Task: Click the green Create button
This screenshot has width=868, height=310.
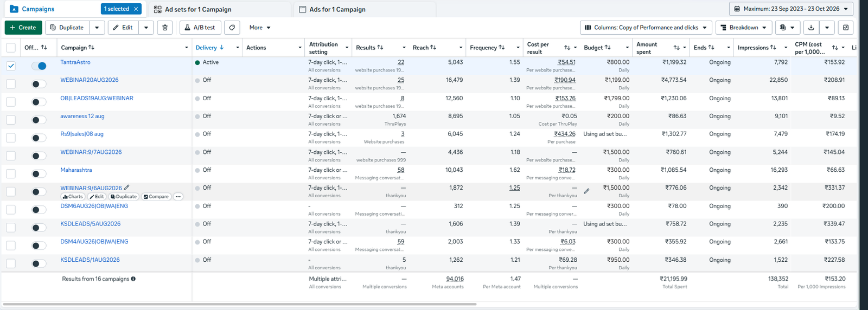Action: (23, 28)
